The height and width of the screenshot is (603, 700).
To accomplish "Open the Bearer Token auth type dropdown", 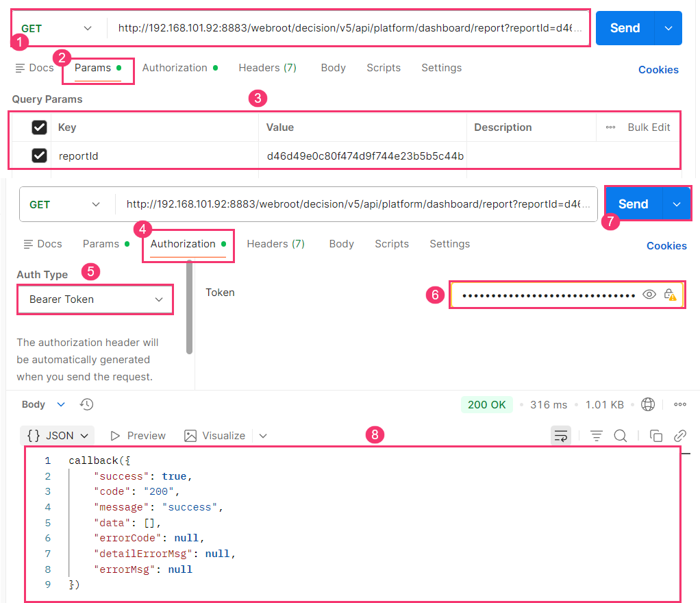I will click(95, 299).
